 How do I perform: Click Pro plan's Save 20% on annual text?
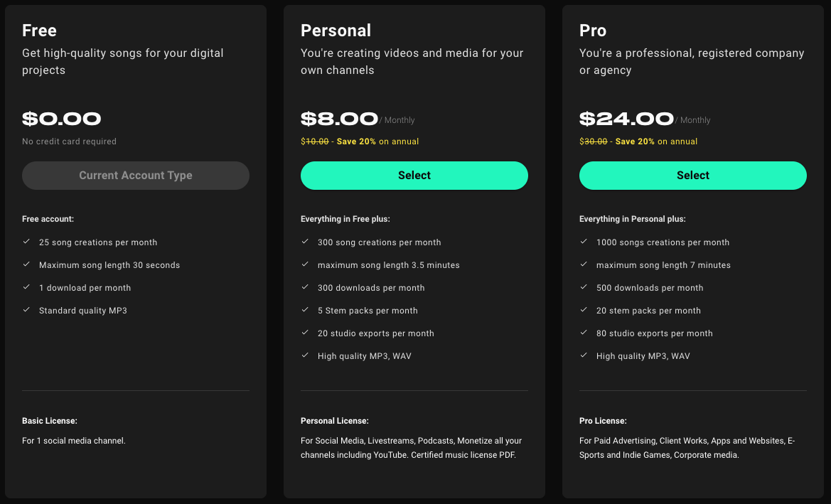(x=656, y=141)
